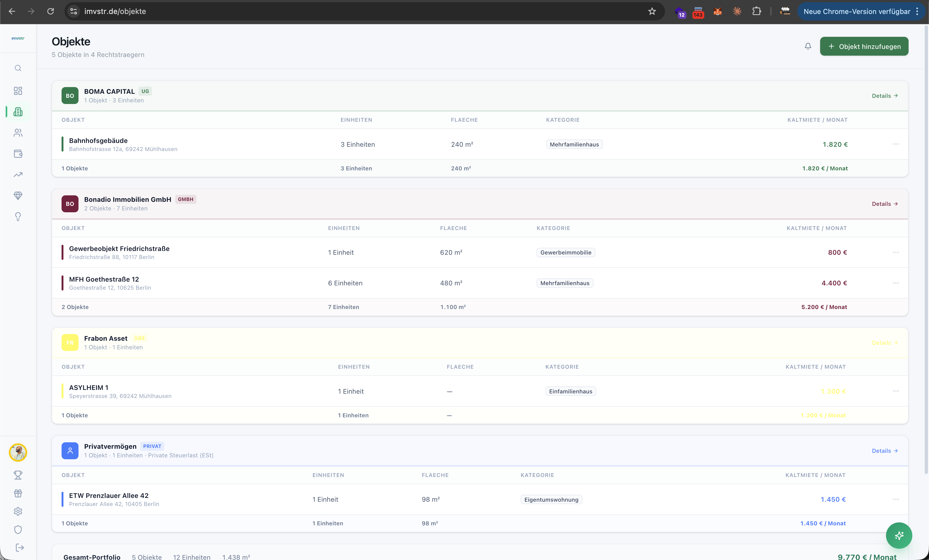Click the lightbulb icon in sidebar
The height and width of the screenshot is (560, 929).
coord(18,217)
